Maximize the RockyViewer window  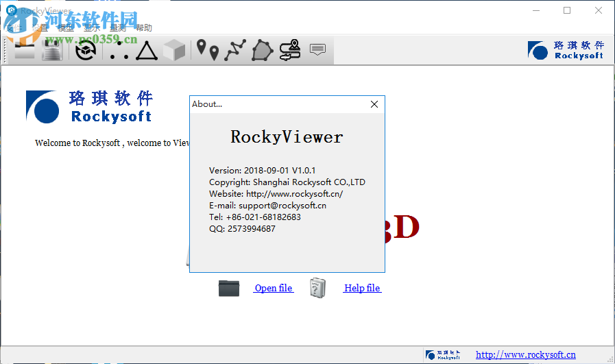tap(567, 10)
